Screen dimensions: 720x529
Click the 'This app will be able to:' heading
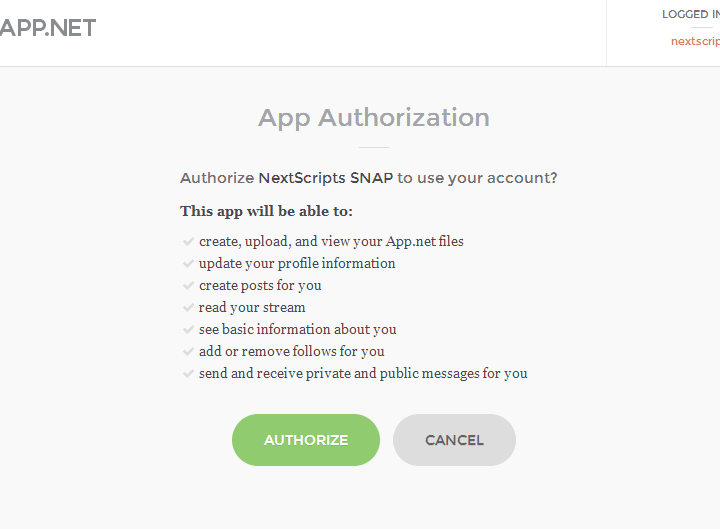(266, 211)
